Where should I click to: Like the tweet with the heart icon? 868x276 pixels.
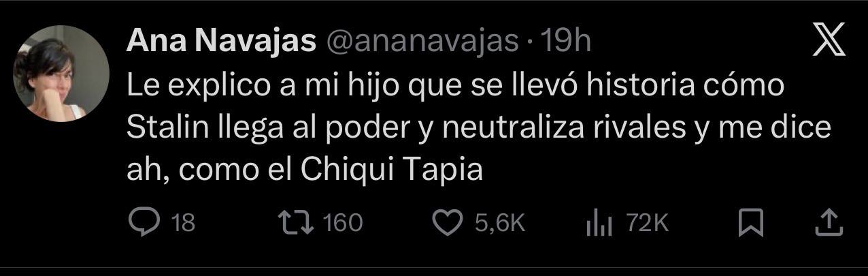[448, 223]
